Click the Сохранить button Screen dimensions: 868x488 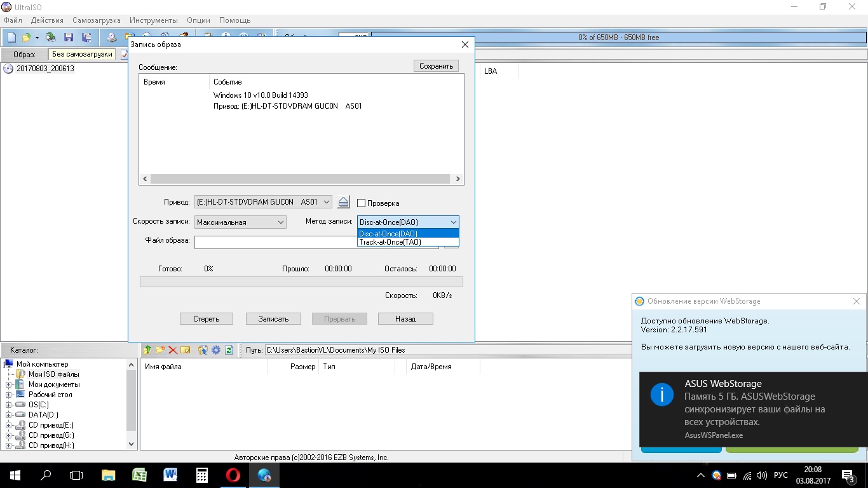coord(436,66)
